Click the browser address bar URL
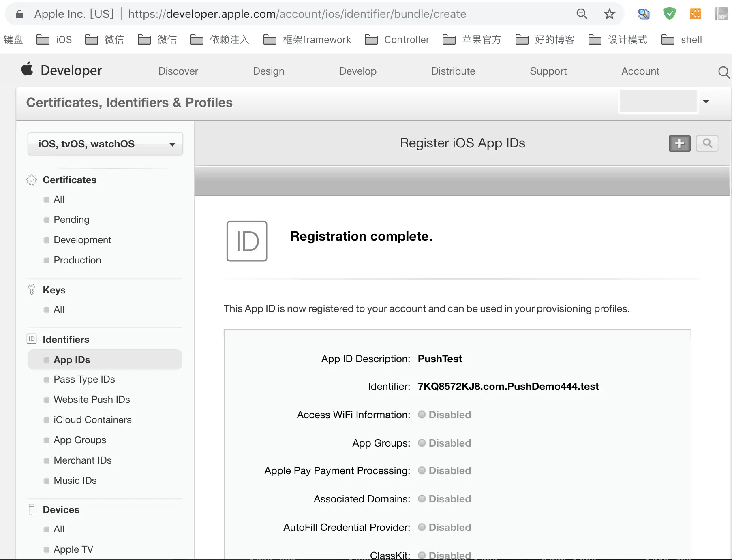This screenshot has height=560, width=732. click(297, 14)
